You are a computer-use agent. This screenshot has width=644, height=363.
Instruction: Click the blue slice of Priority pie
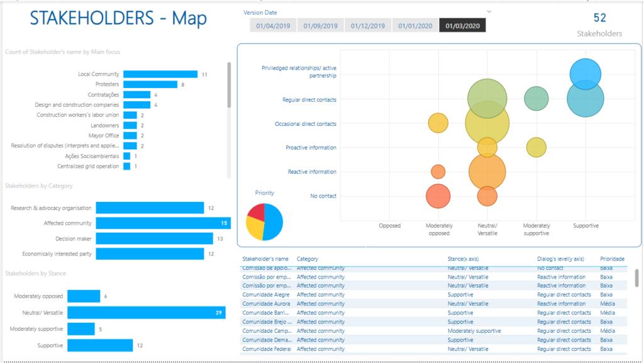click(x=274, y=223)
